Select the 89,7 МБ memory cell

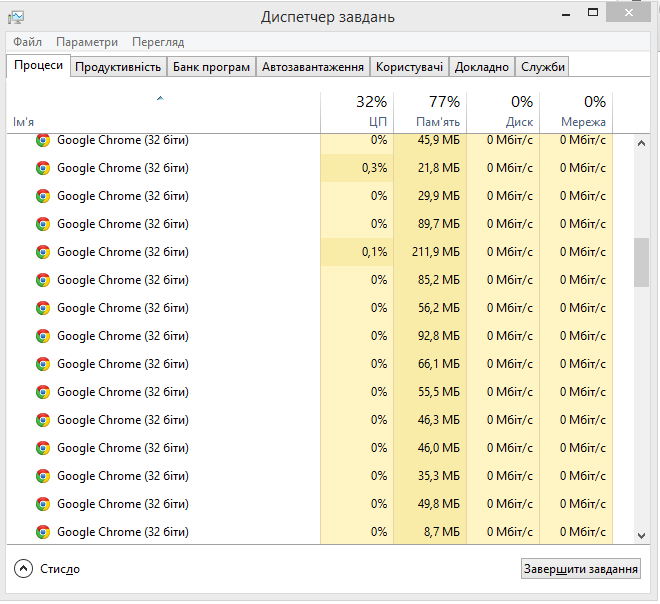pos(430,224)
